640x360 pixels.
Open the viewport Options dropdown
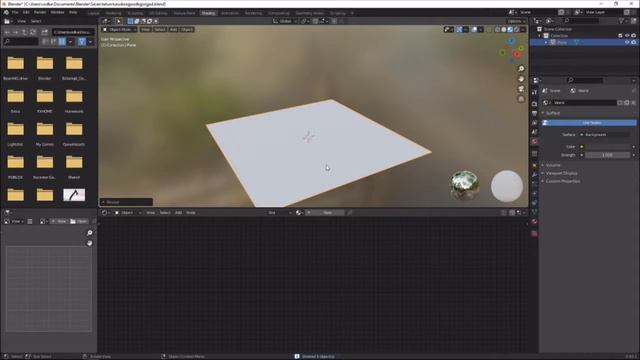tap(516, 21)
